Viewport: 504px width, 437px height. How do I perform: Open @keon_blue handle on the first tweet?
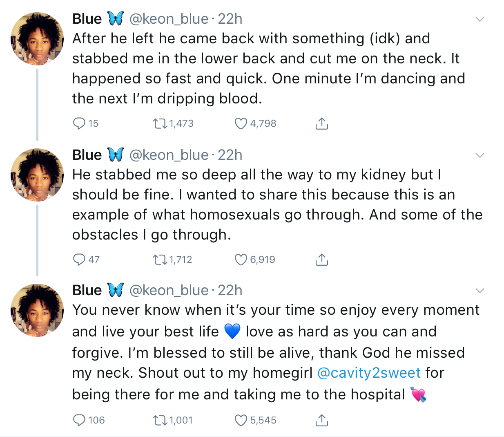tap(169, 19)
